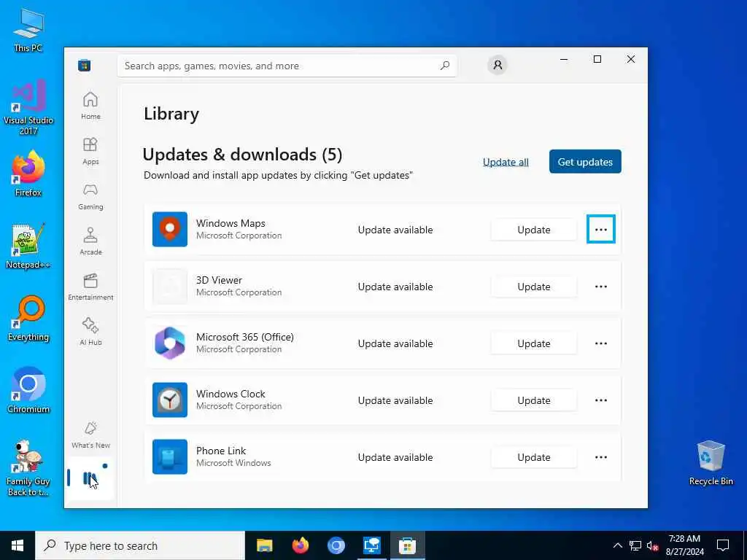Go to the Gaming section
The height and width of the screenshot is (560, 747).
(x=90, y=196)
